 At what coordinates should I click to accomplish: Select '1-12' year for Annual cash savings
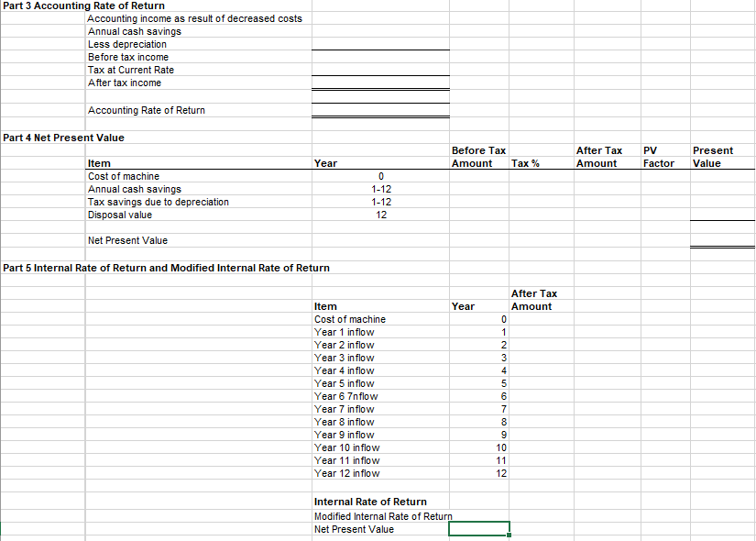(x=381, y=189)
